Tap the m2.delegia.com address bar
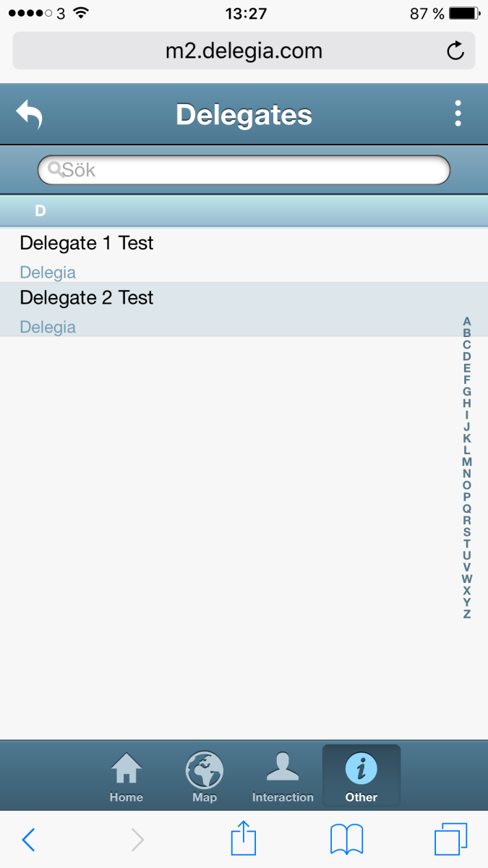This screenshot has width=488, height=868. (244, 51)
